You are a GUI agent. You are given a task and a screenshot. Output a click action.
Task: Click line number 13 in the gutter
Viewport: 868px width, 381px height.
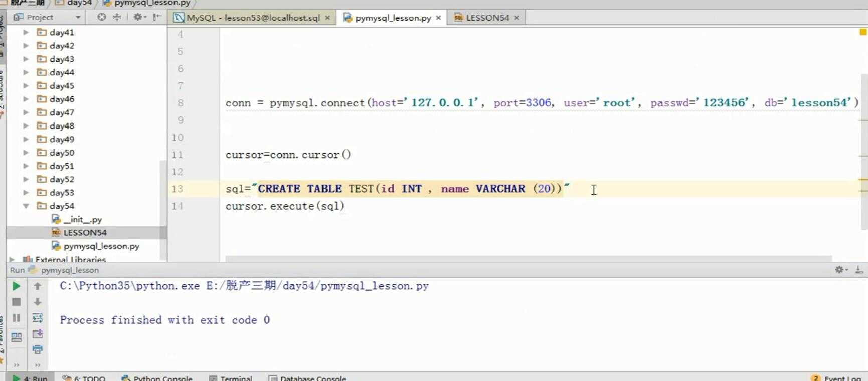pyautogui.click(x=178, y=189)
